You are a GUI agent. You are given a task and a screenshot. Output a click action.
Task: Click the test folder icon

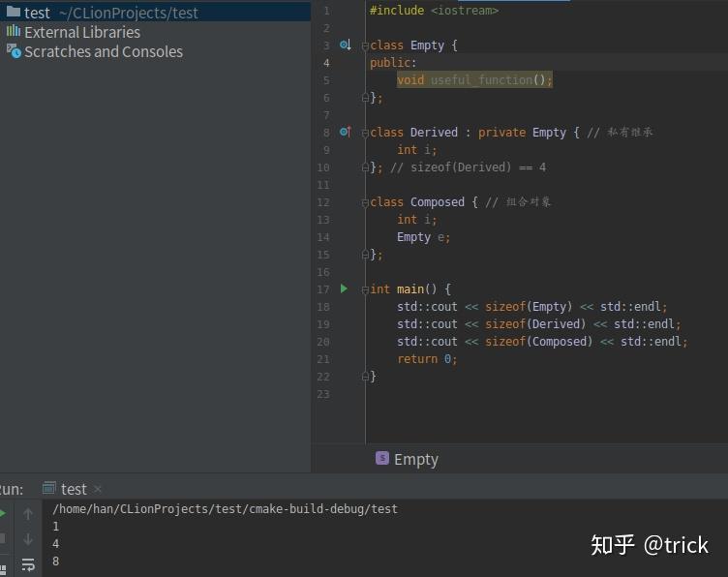(14, 12)
